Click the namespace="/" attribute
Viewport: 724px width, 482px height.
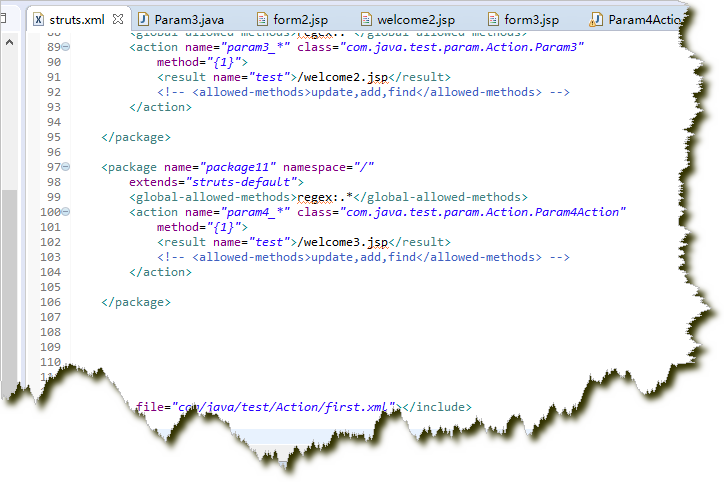(x=328, y=167)
